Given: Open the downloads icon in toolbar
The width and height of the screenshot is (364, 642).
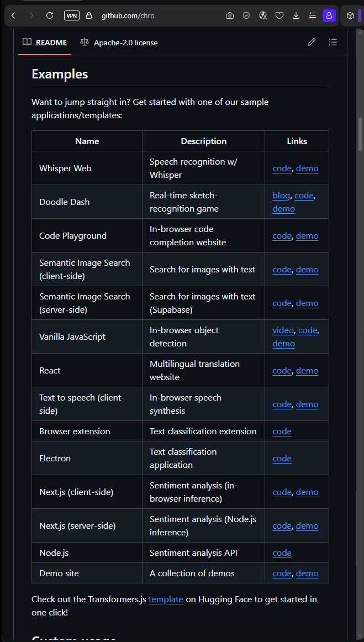Looking at the screenshot, I should pyautogui.click(x=296, y=16).
